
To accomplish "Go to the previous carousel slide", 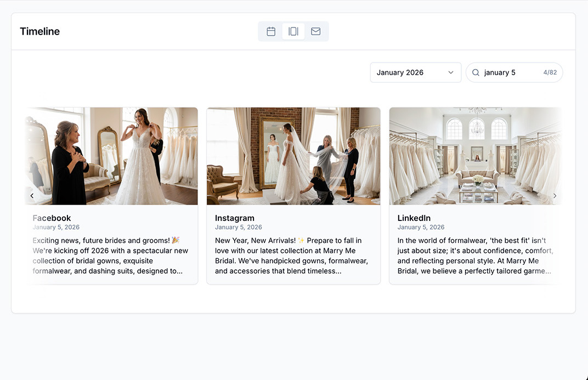I will point(32,196).
